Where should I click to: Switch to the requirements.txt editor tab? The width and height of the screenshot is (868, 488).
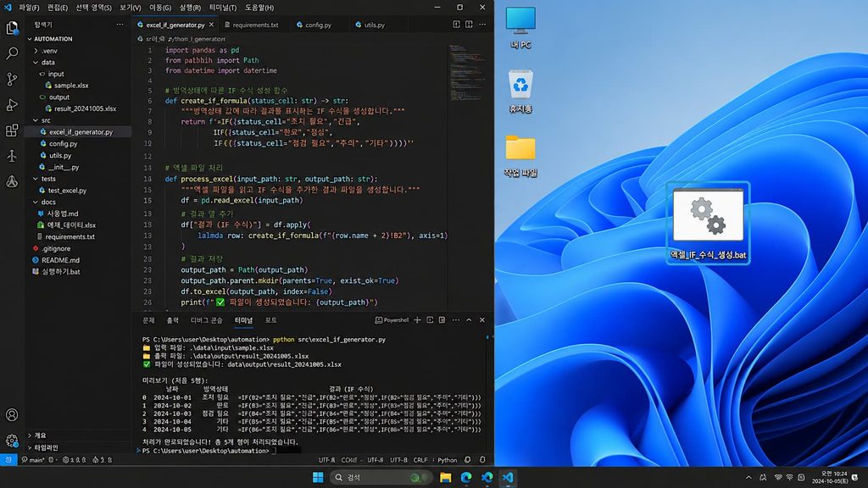[251, 25]
